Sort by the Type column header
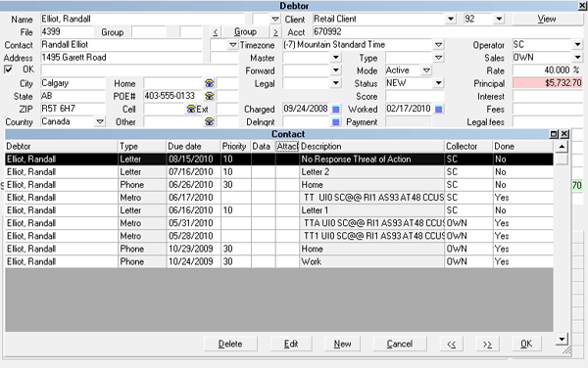588x368 pixels. (x=142, y=147)
